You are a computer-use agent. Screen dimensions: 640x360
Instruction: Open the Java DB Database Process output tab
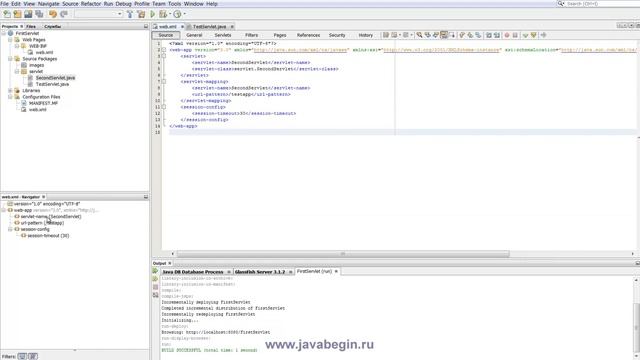click(x=193, y=272)
